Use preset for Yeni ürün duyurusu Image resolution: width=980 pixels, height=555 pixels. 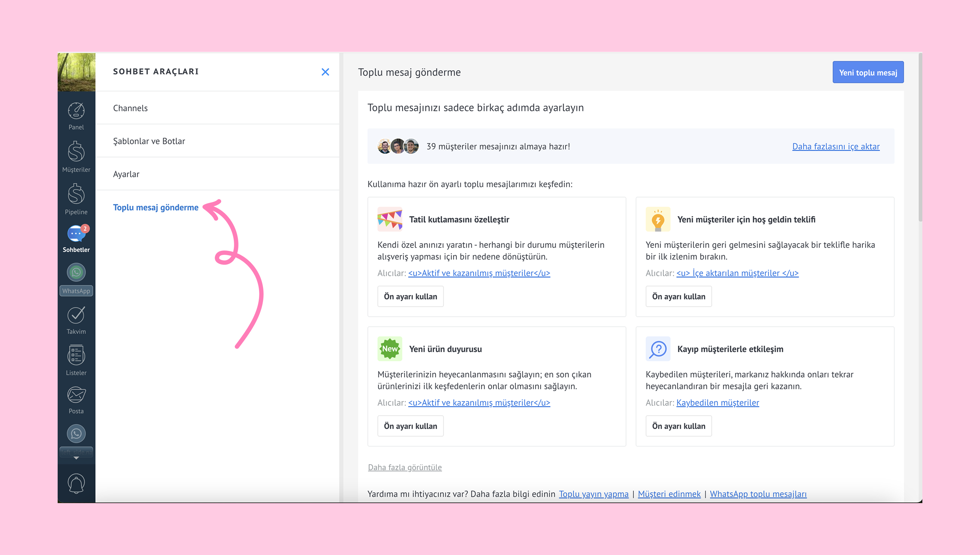click(x=410, y=426)
